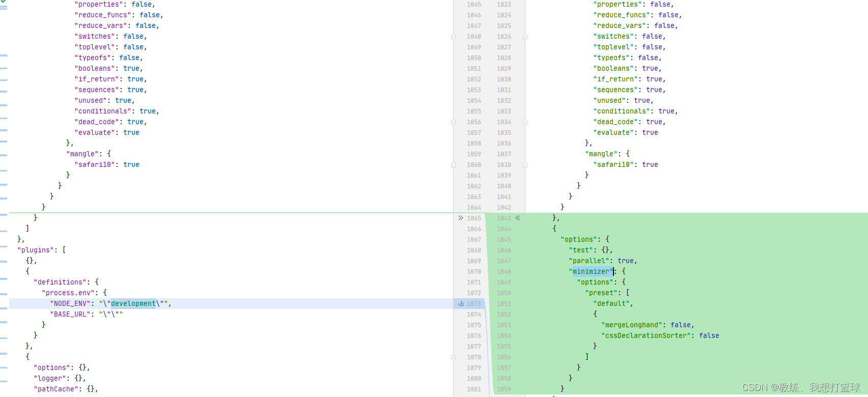Image resolution: width=868 pixels, height=397 pixels.
Task: Click line number 1043 in right gutter
Action: click(504, 218)
